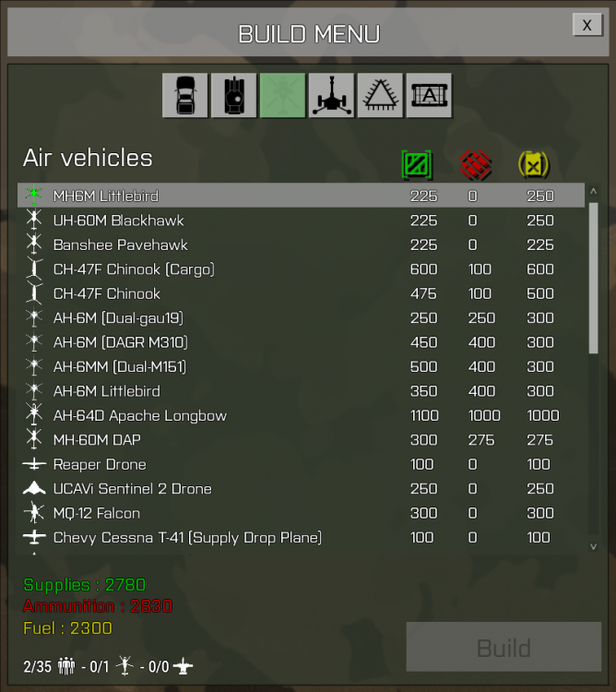616x692 pixels.
Task: Open the ammo crate support category
Action: [429, 95]
